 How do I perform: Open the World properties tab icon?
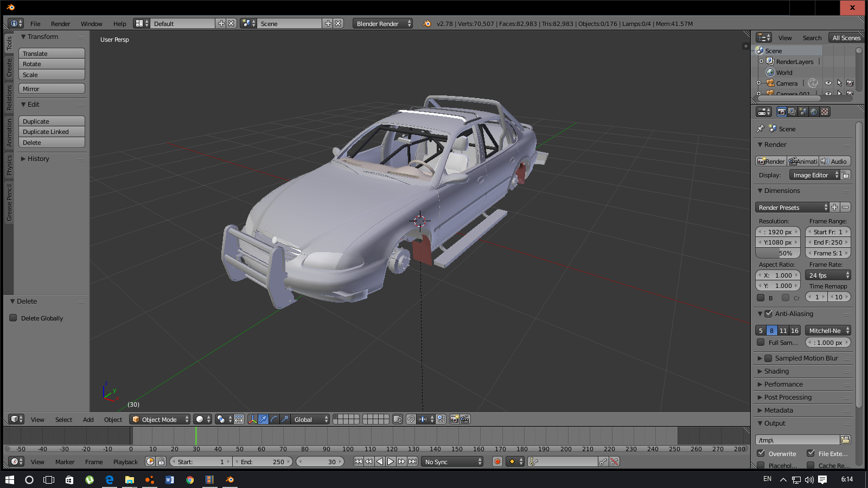pyautogui.click(x=814, y=112)
